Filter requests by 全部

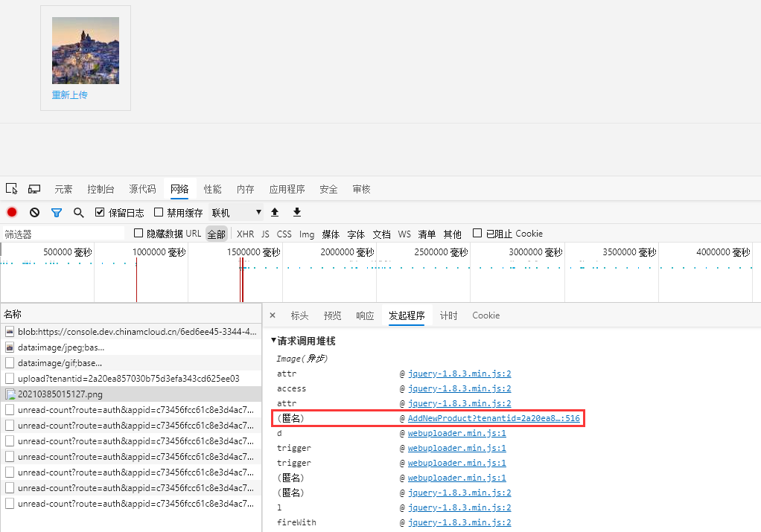(x=217, y=234)
